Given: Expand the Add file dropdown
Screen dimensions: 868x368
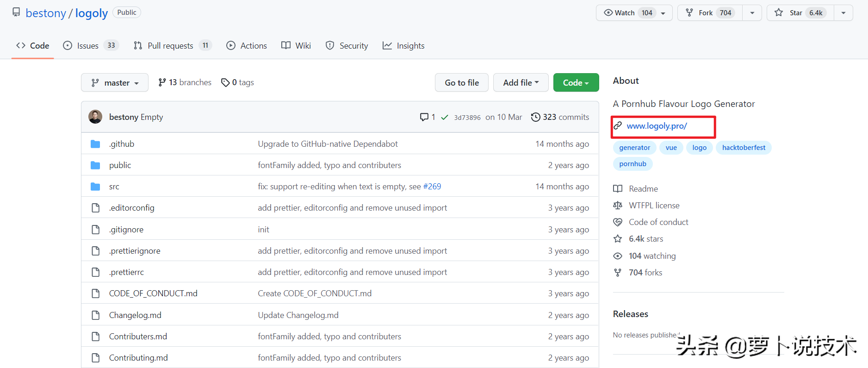Looking at the screenshot, I should click(x=521, y=83).
